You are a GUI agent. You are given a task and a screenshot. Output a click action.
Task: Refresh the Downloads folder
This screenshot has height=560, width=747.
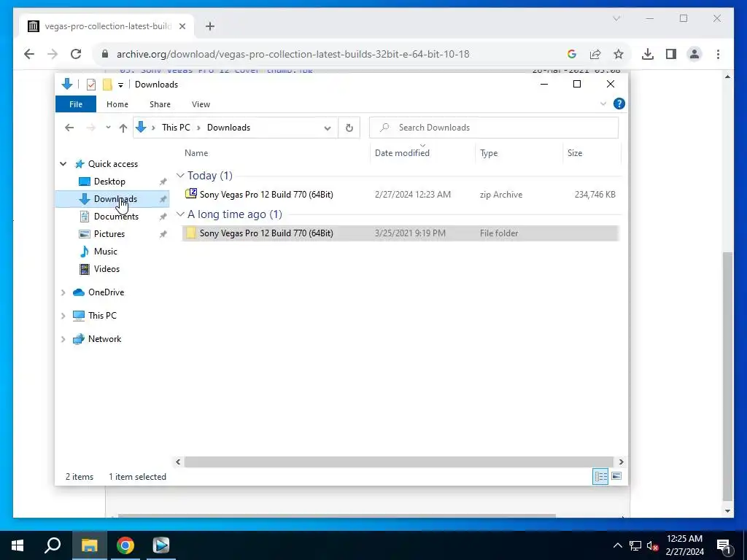pyautogui.click(x=349, y=128)
